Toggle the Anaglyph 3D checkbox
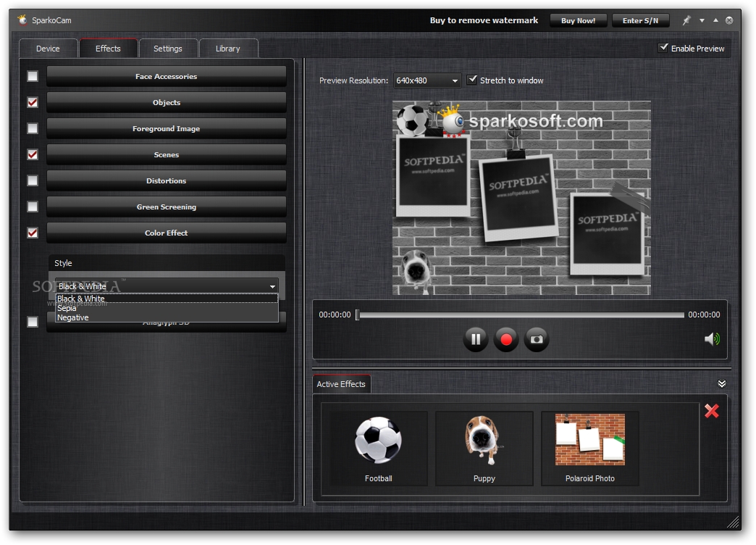Image resolution: width=756 pixels, height=545 pixels. pos(33,322)
